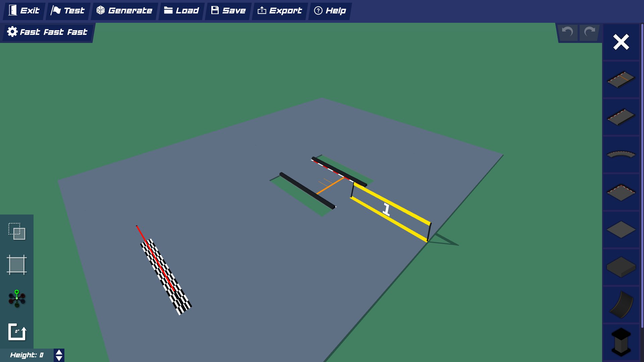Select the straight track with orange line piece
644x362 pixels.
click(621, 79)
